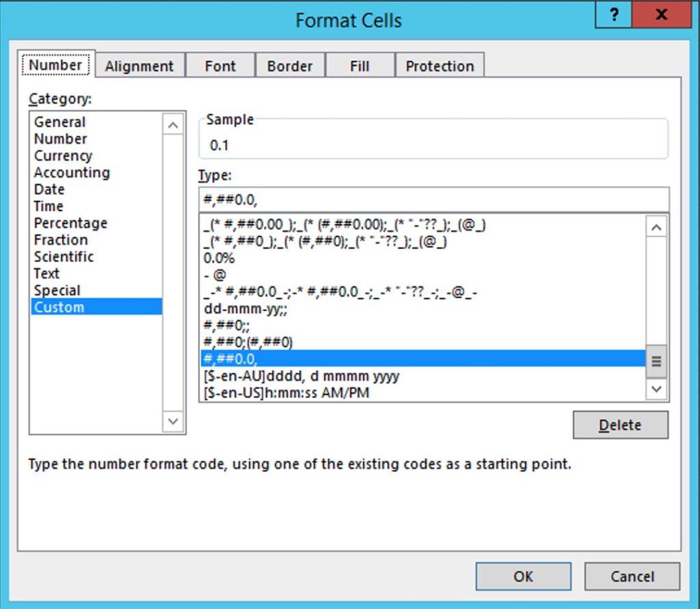Switch to the Protection tab

click(440, 66)
